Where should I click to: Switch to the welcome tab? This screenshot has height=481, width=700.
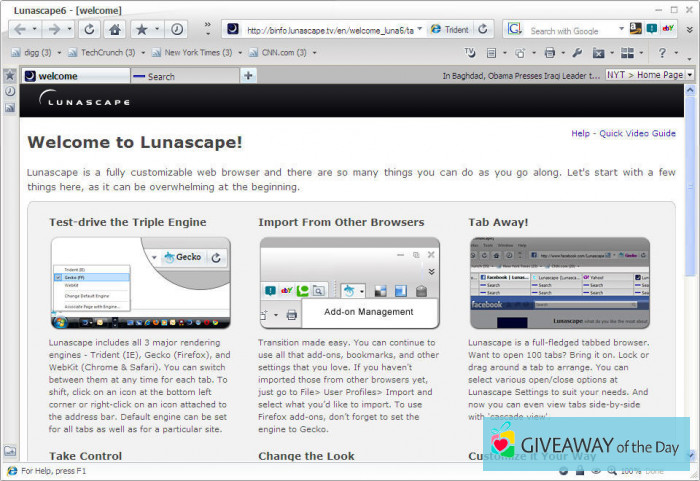click(x=76, y=76)
